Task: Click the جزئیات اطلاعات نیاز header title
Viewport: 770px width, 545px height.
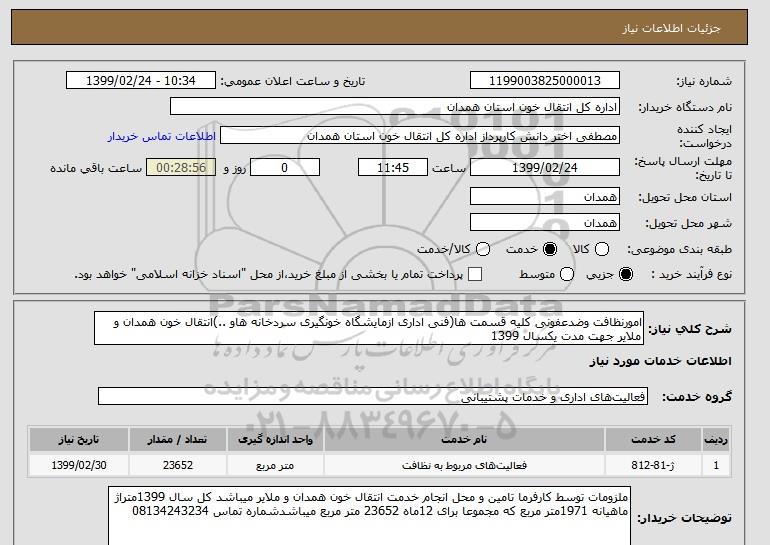Action: point(671,28)
